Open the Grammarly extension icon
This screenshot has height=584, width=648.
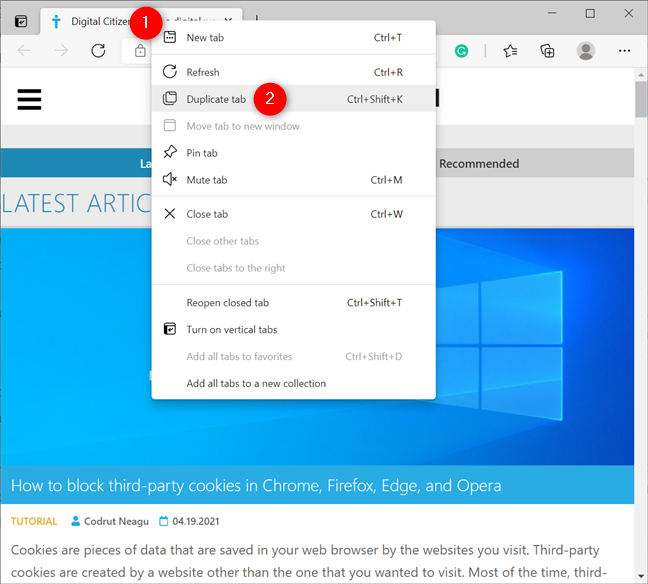[461, 51]
